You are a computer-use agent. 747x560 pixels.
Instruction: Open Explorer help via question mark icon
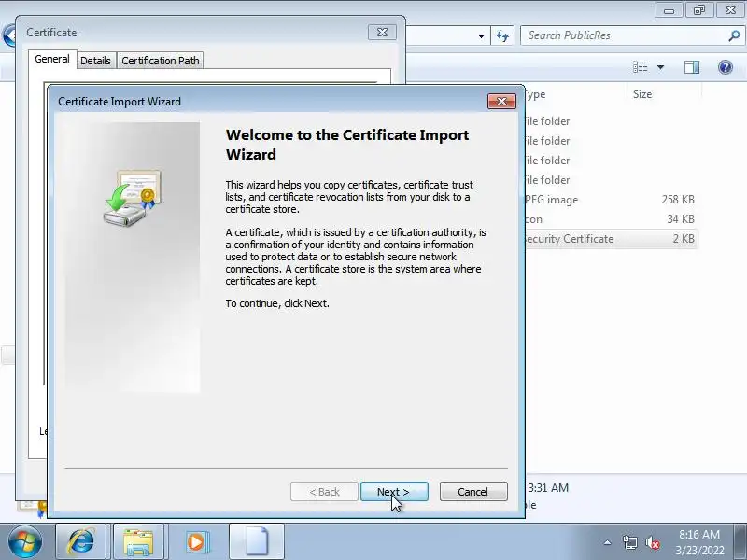tap(726, 67)
